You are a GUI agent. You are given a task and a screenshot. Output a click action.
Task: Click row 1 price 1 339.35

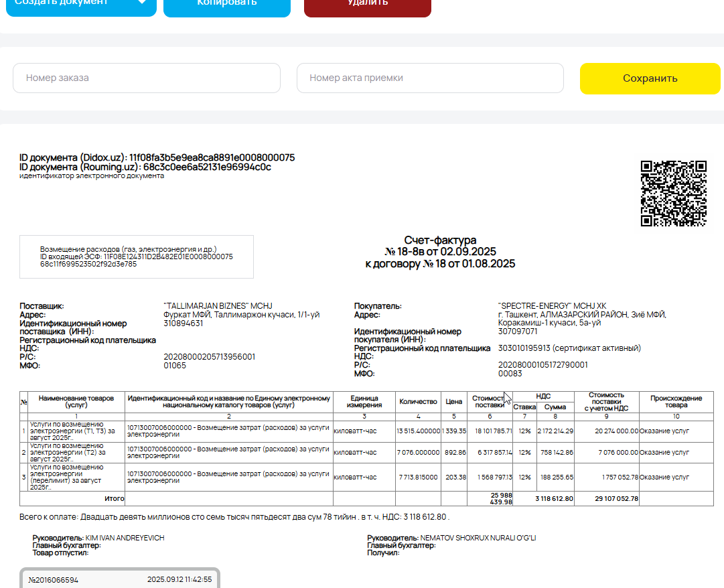pos(454,431)
